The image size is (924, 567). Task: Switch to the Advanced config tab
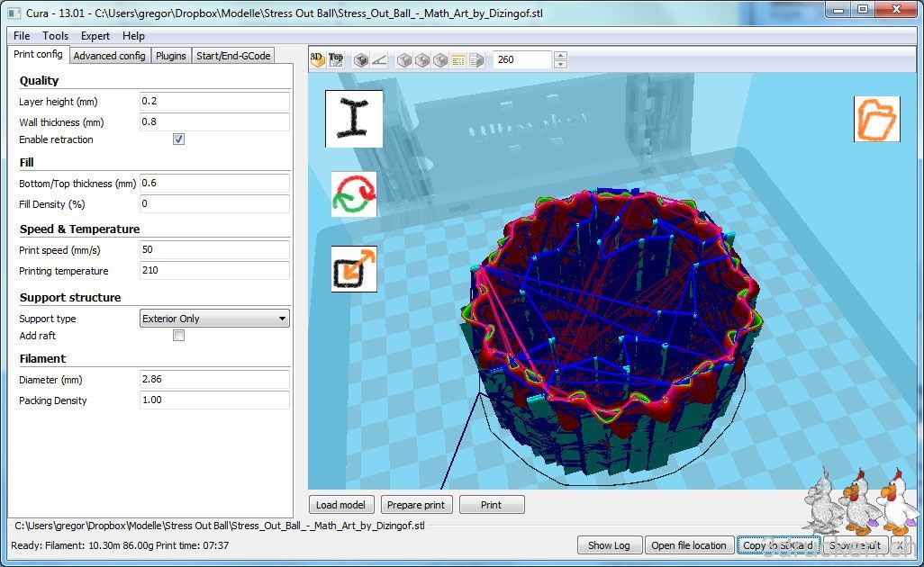(110, 56)
